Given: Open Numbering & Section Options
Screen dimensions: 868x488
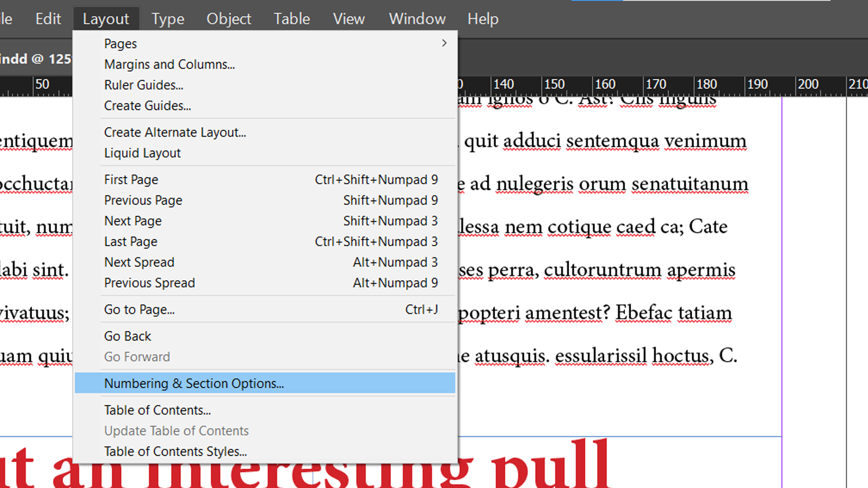Looking at the screenshot, I should [x=194, y=383].
